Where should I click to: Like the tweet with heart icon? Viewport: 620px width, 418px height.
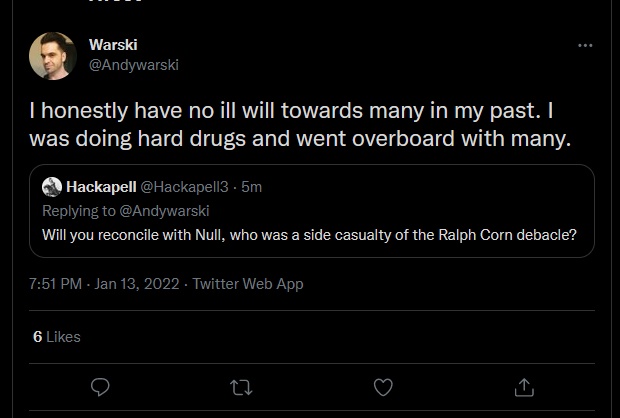[x=383, y=387]
